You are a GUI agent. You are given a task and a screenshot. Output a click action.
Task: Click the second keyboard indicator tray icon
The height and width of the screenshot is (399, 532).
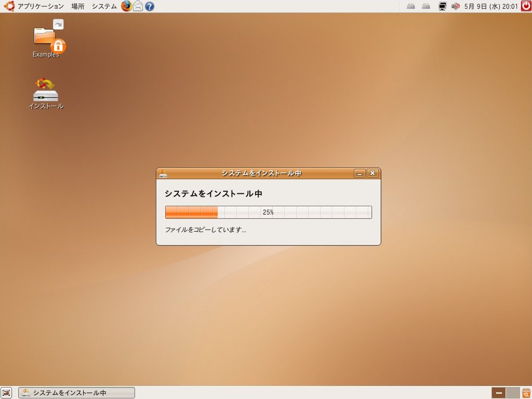pos(426,6)
